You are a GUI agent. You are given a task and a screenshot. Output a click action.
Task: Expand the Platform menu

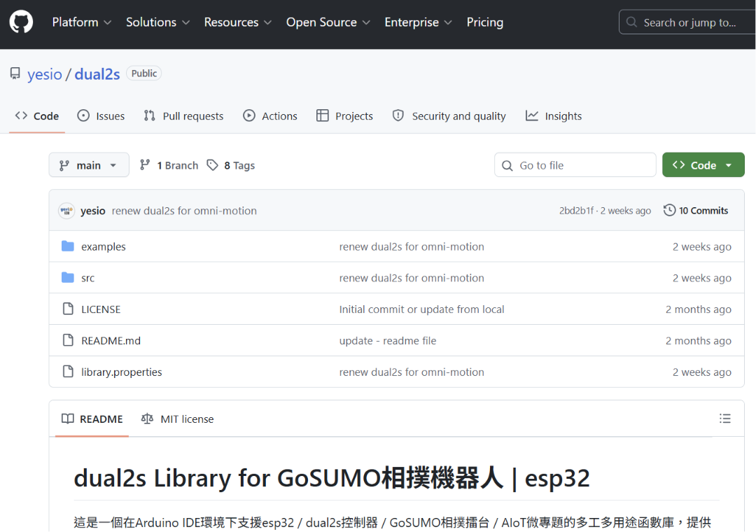[81, 22]
